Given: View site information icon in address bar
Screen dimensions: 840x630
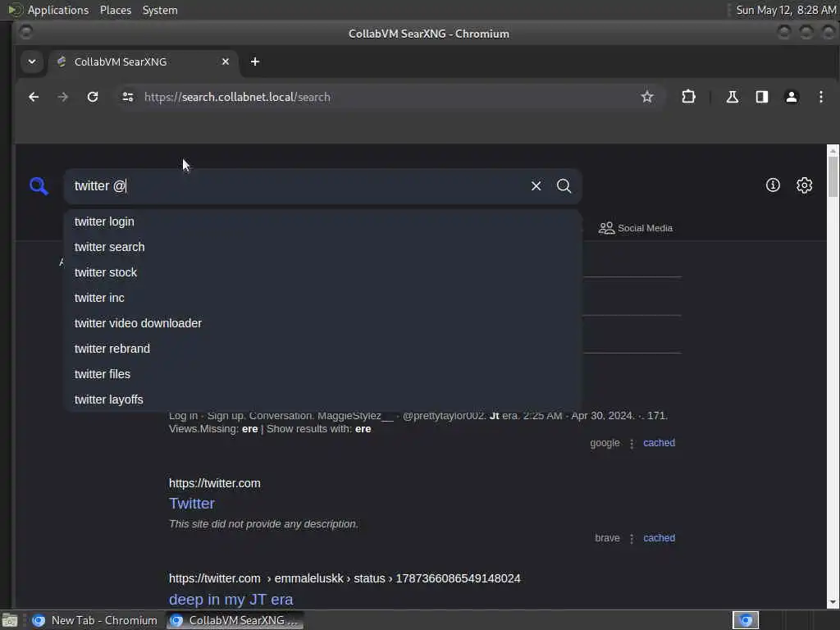Looking at the screenshot, I should [x=127, y=97].
